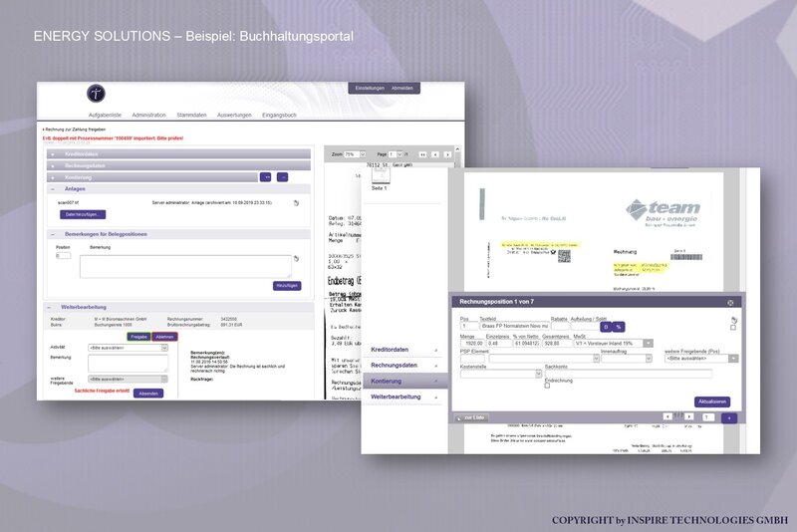The image size is (797, 532).
Task: Open the MwSt tax code dropdown
Action: (649, 344)
